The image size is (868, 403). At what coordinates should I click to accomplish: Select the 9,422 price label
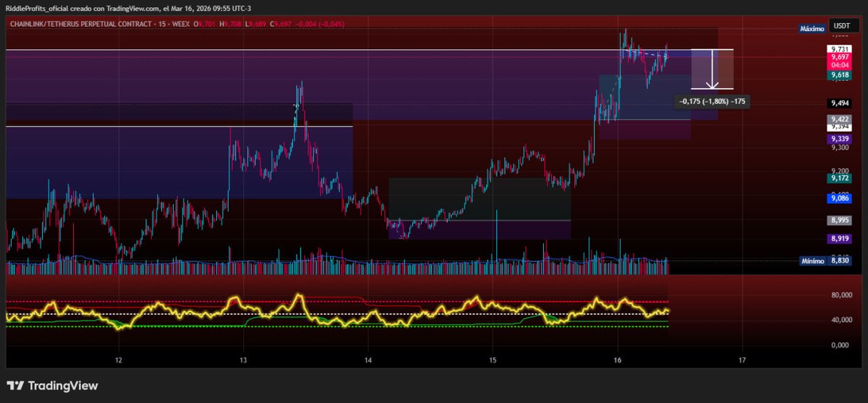[x=840, y=119]
